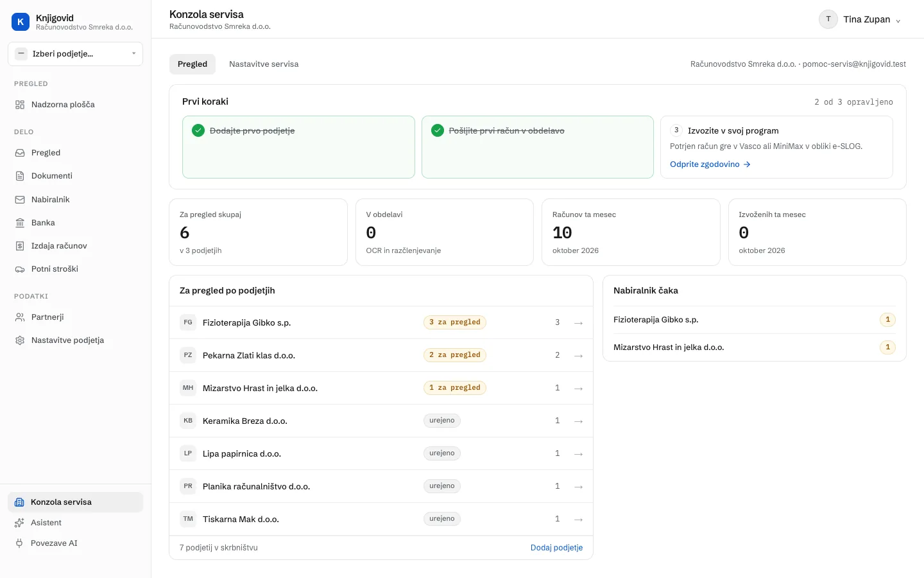Open Izdaja računov in sidebar
The image size is (924, 578).
[x=75, y=246]
